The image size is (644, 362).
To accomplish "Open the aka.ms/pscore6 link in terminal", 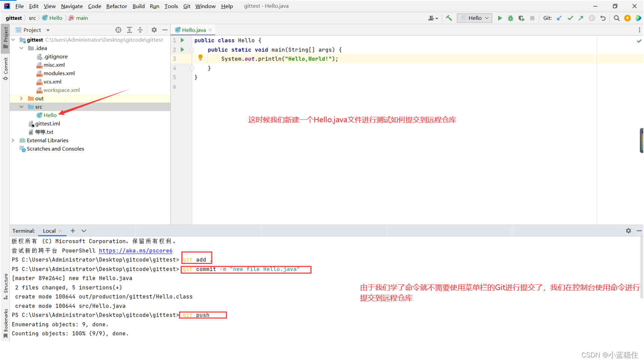I will [x=136, y=251].
